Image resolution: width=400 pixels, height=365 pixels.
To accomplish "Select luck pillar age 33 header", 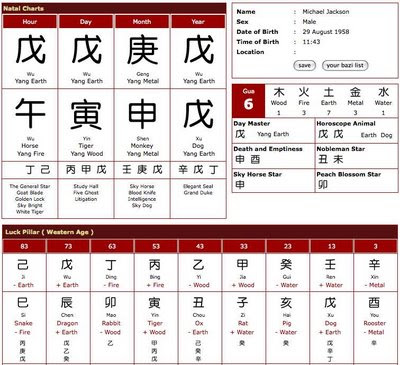I will pos(244,246).
